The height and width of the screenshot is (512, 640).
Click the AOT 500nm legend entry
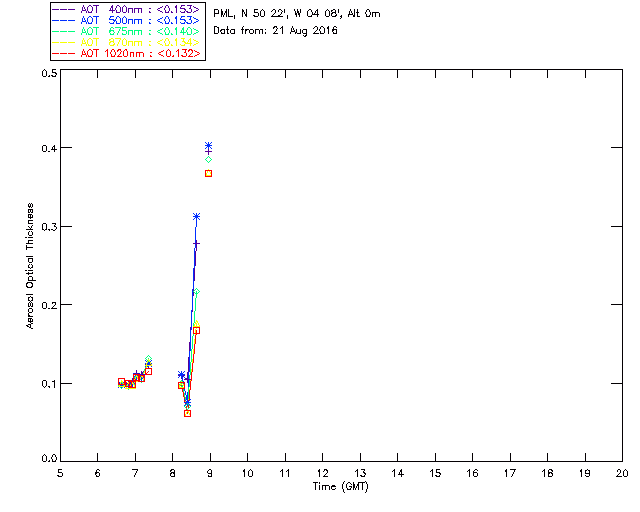point(126,20)
